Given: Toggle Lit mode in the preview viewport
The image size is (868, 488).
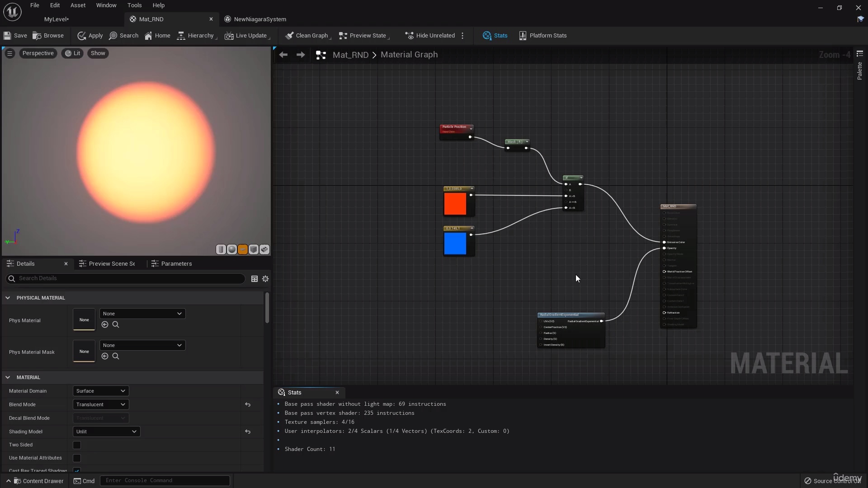Looking at the screenshot, I should click(72, 53).
